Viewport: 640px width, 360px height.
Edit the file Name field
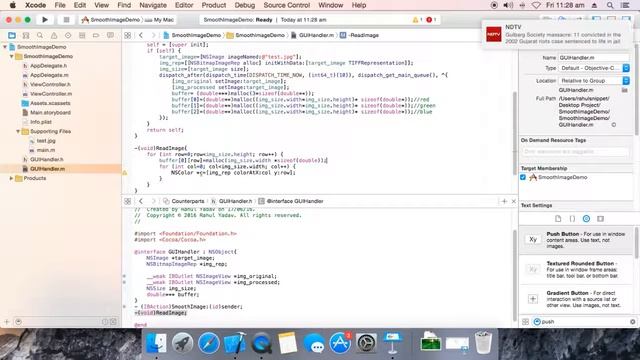[x=594, y=58]
